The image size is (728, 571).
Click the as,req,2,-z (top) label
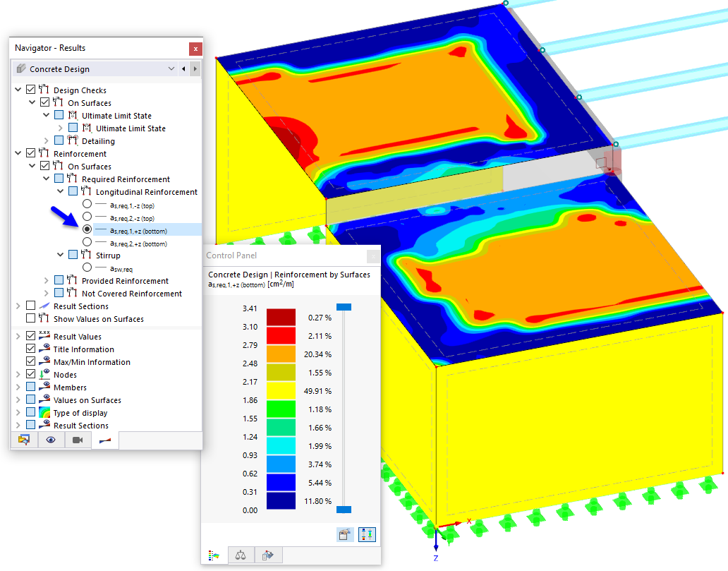133,218
